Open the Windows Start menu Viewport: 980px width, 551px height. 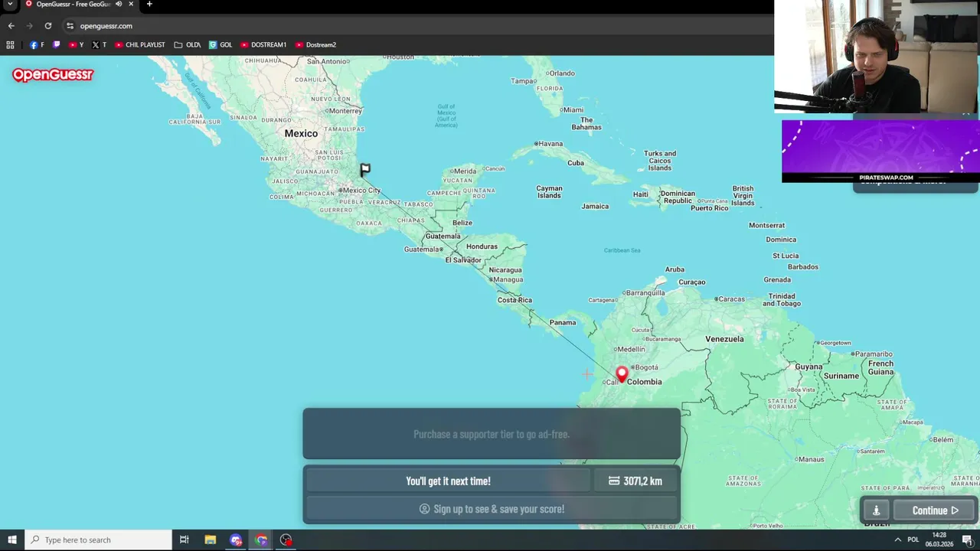point(12,540)
